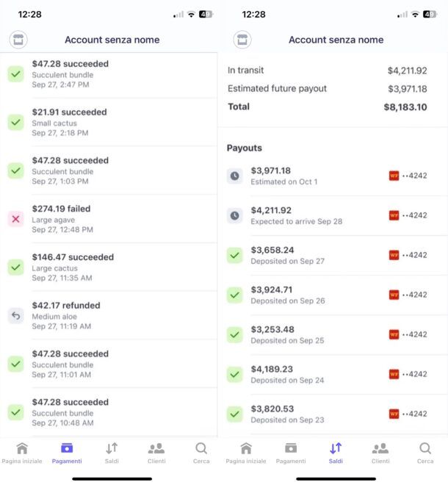Select Pagamenti tab on left screen

[67, 453]
